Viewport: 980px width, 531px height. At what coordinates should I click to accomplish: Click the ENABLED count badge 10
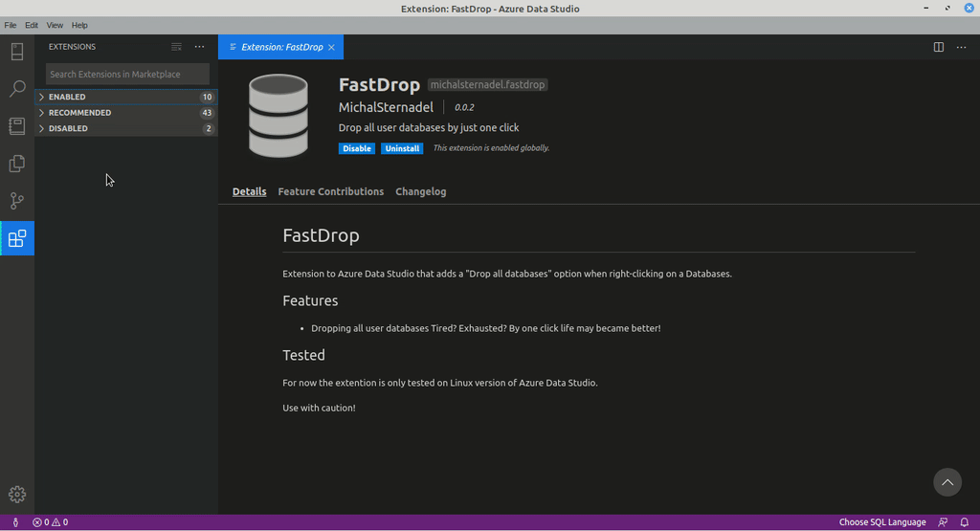pyautogui.click(x=207, y=97)
